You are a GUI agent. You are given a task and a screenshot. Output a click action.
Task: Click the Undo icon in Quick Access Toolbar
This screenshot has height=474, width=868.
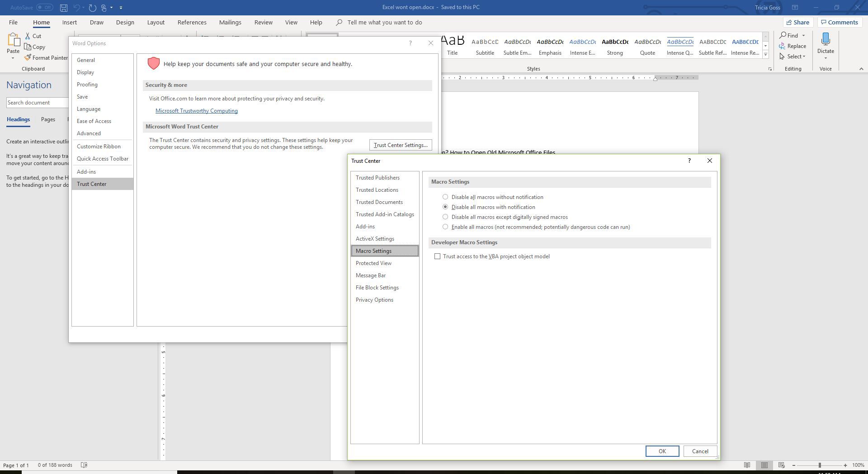(77, 8)
